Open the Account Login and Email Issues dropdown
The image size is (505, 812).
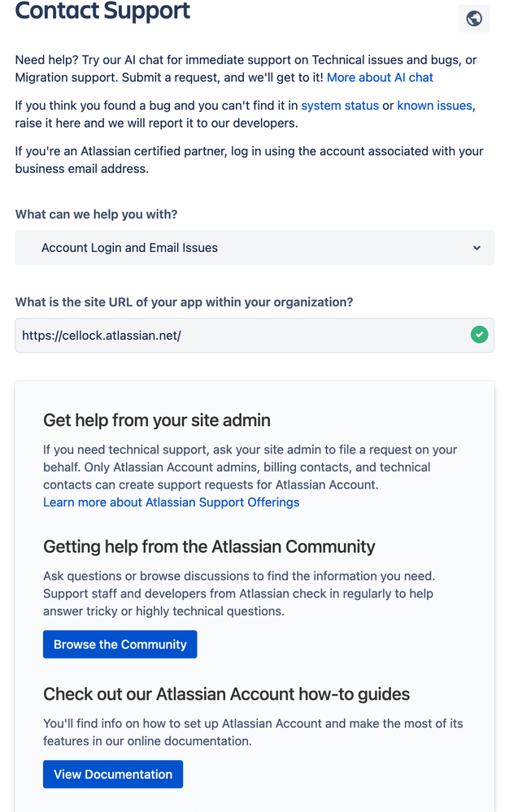(255, 248)
